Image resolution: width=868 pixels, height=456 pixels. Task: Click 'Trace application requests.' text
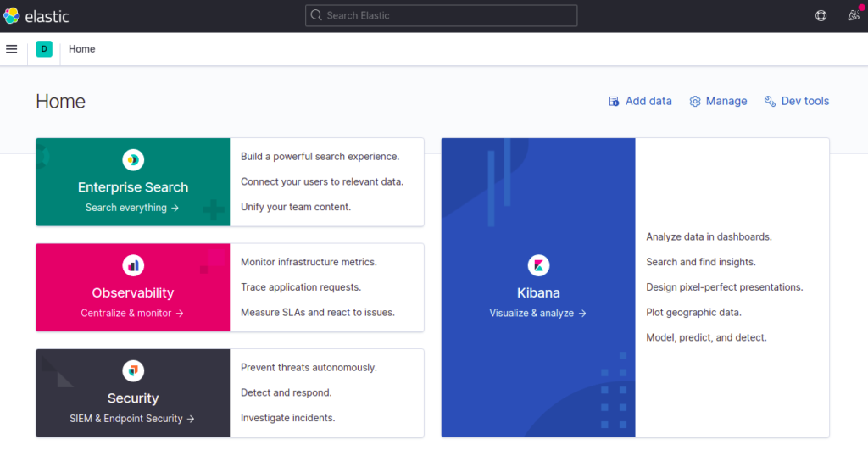point(301,287)
